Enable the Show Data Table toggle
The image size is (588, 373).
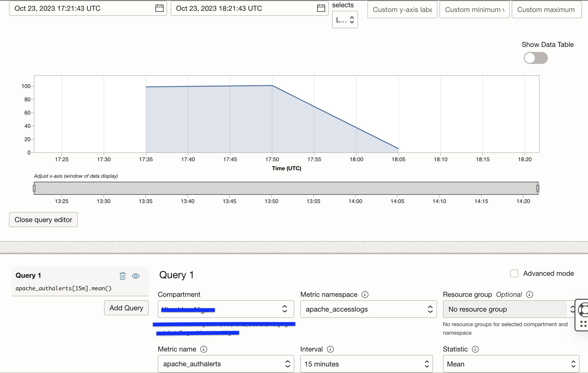point(536,58)
